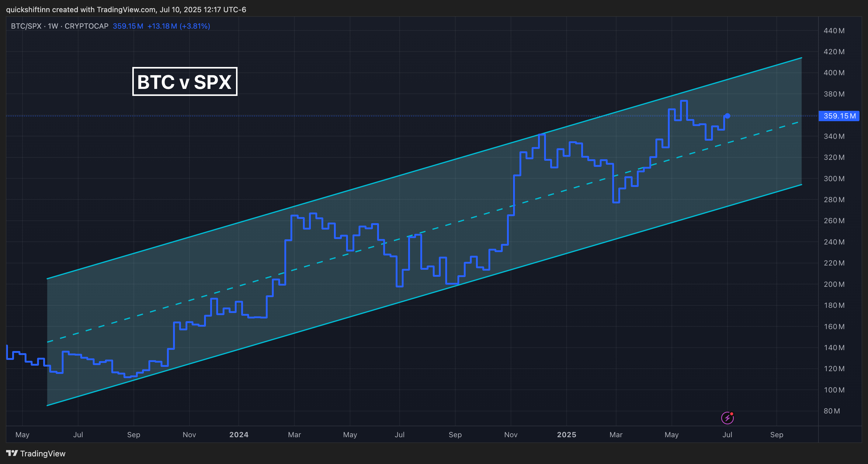Click the 140 M price axis label

click(834, 348)
